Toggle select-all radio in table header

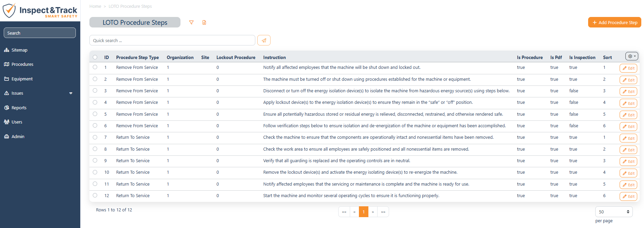click(95, 57)
